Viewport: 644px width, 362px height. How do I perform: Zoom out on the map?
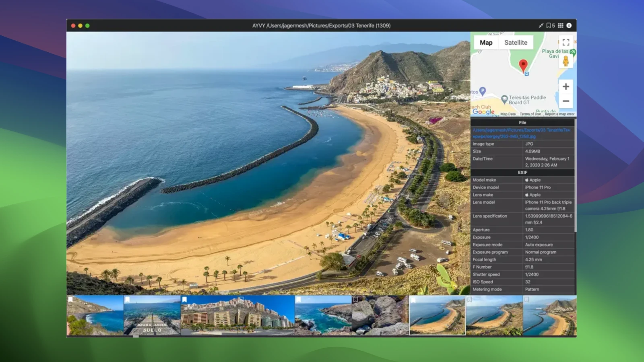click(566, 101)
